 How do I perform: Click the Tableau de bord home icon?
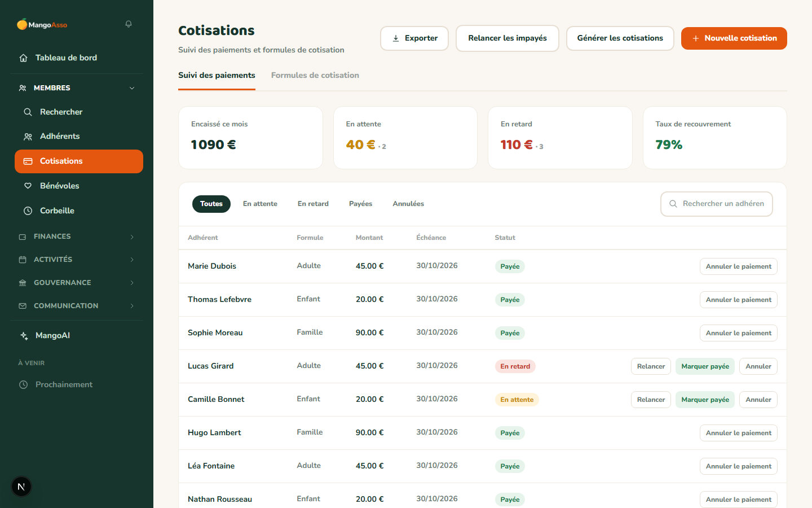pyautogui.click(x=23, y=58)
